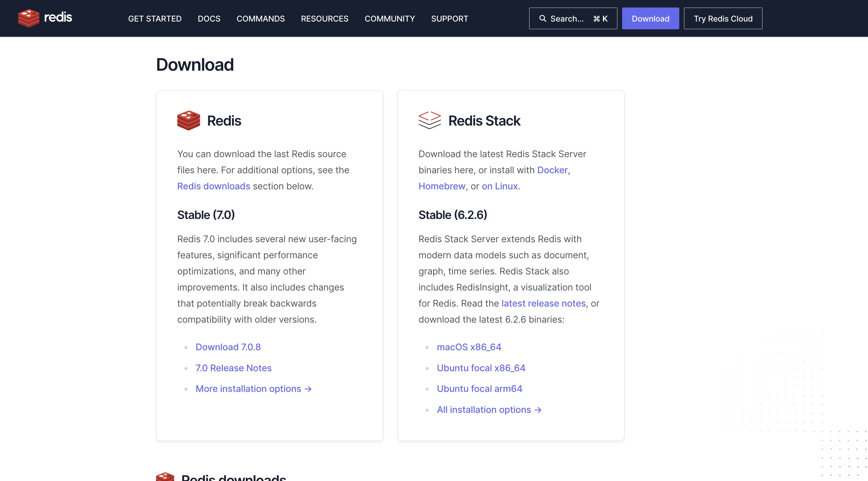Expand More installation options arrow
The image size is (868, 481).
tap(253, 388)
